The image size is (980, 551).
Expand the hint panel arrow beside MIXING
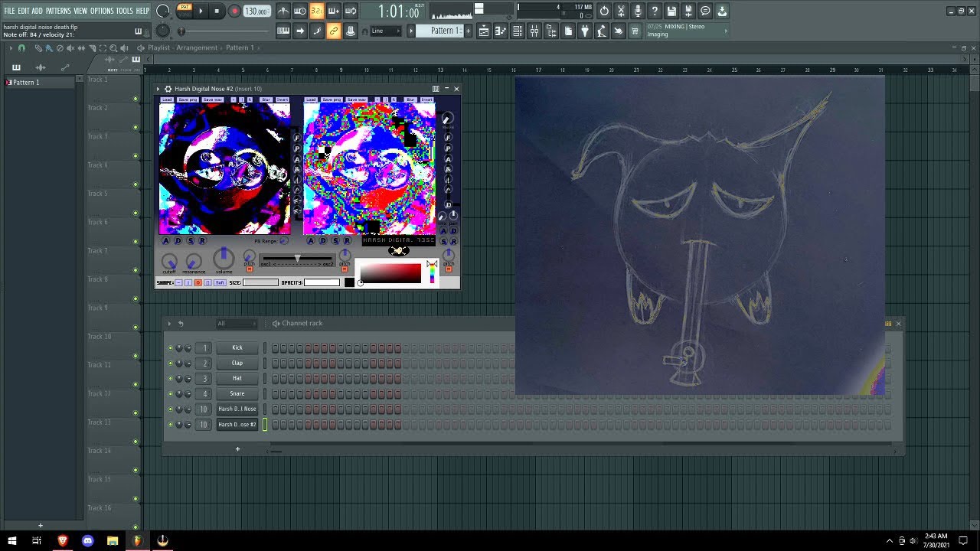pyautogui.click(x=725, y=31)
